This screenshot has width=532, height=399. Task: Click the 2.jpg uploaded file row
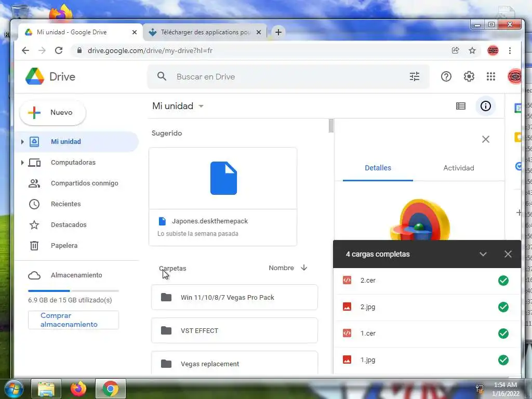(427, 307)
